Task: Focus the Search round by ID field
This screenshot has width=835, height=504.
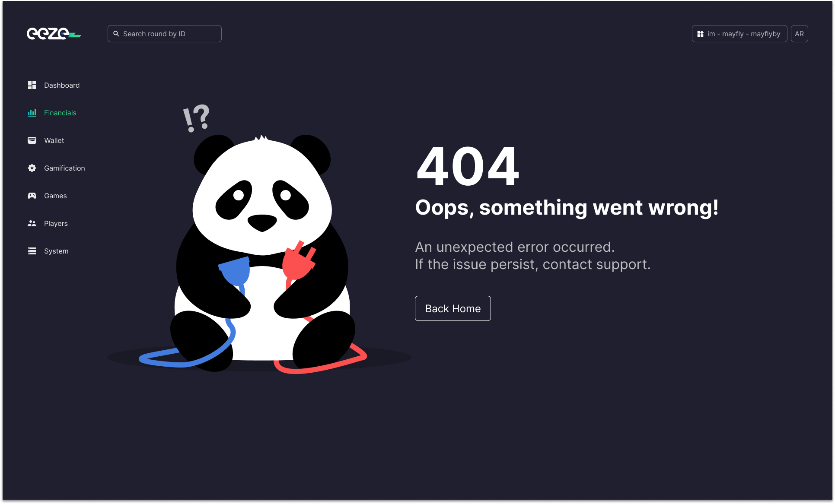Action: (x=165, y=34)
